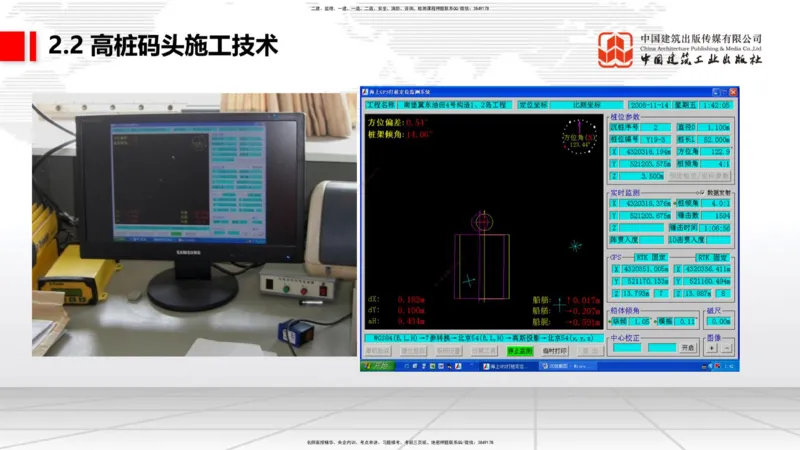800x450 pixels.
Task: Click the right GPS X value 4320336.411m
Action: tap(707, 268)
